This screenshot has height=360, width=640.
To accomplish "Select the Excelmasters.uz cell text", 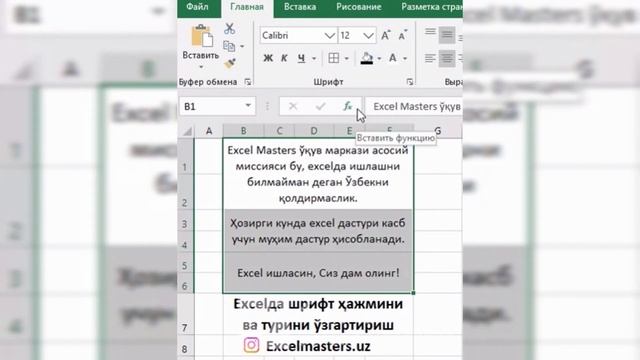I will click(318, 346).
